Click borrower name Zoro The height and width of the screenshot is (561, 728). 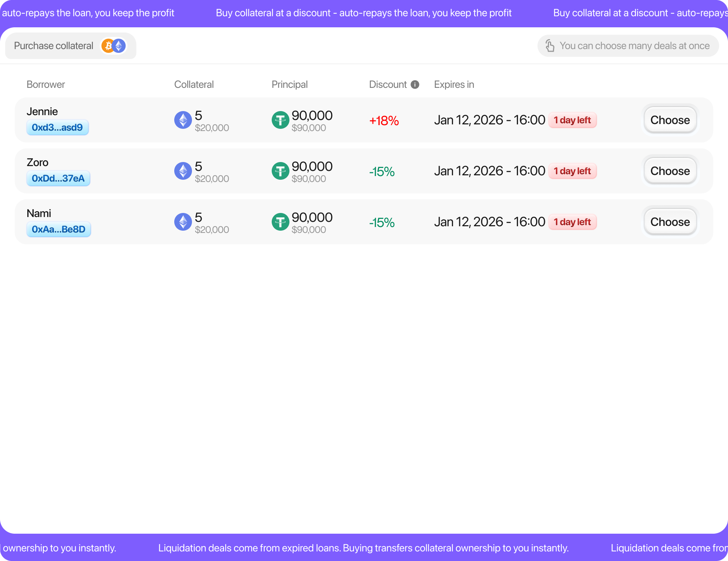[38, 162]
